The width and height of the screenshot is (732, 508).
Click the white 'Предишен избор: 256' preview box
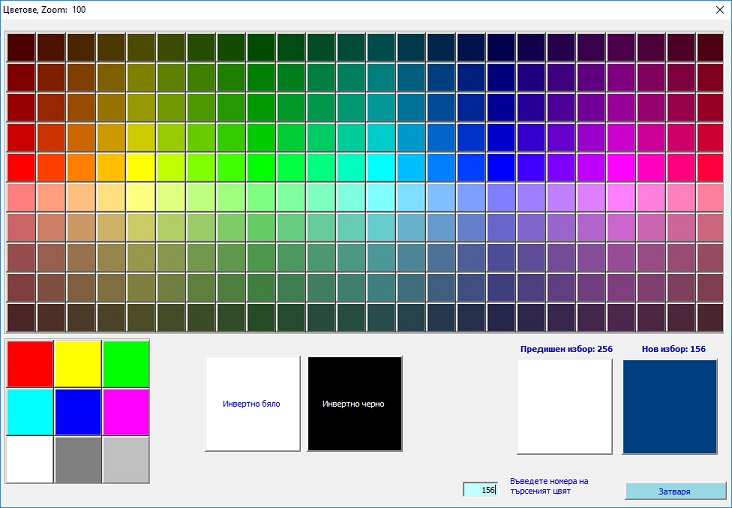(x=564, y=407)
